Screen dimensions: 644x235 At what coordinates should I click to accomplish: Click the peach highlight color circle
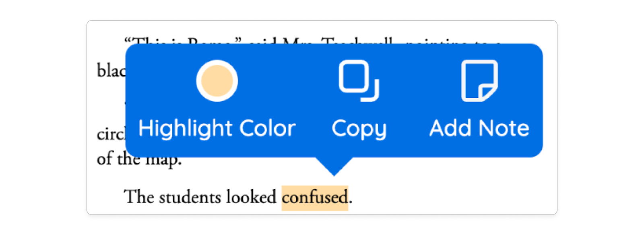tap(217, 81)
